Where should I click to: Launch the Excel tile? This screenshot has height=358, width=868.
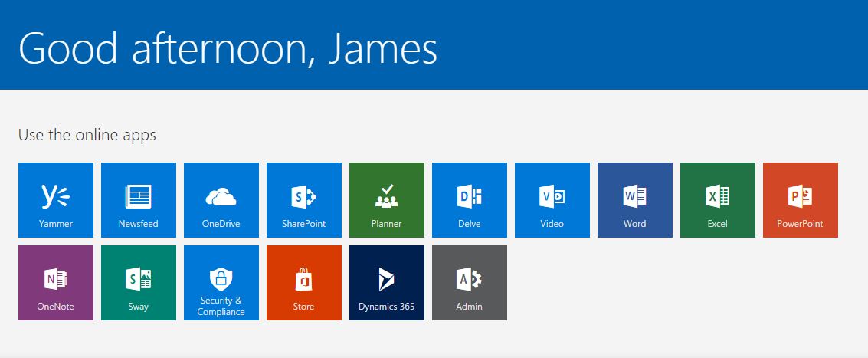(718, 200)
